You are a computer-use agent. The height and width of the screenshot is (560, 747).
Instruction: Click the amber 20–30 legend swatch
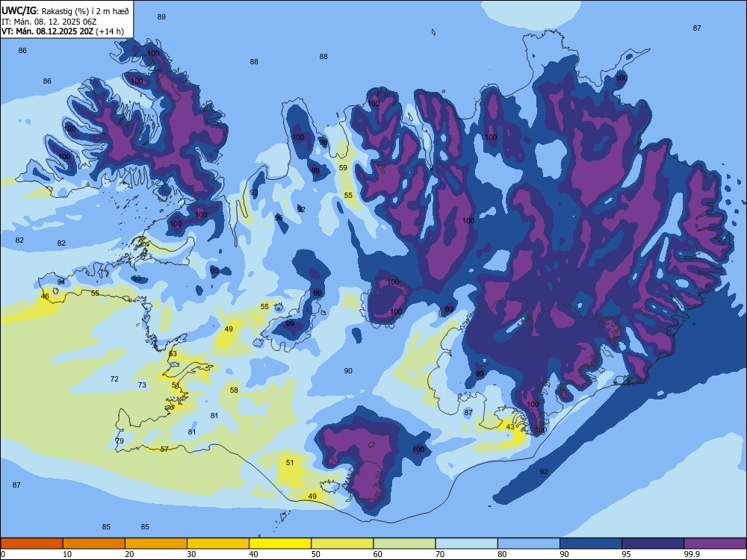point(156,544)
